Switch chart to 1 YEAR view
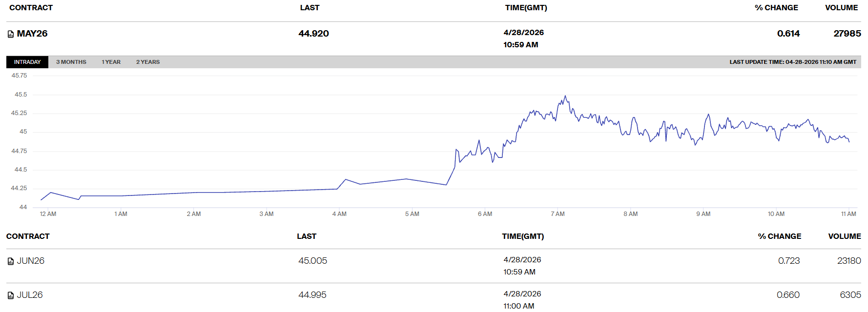Screen dimensions: 868x312 [x=111, y=62]
